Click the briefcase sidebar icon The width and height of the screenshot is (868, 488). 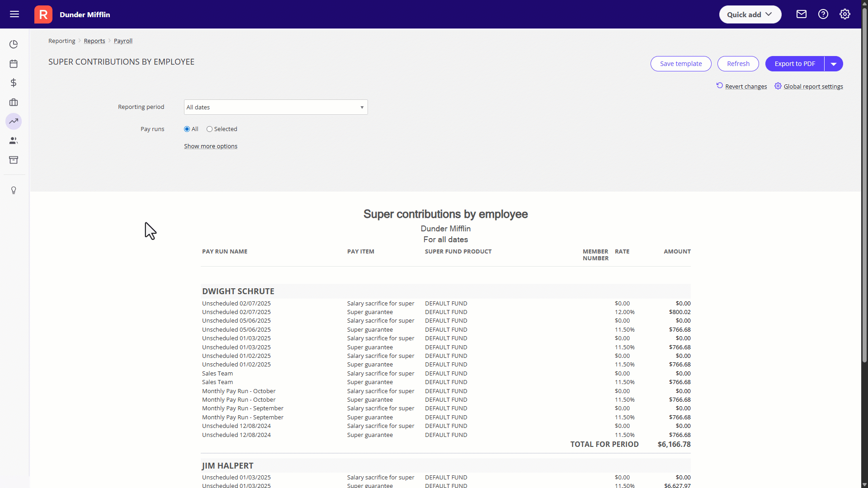(14, 102)
